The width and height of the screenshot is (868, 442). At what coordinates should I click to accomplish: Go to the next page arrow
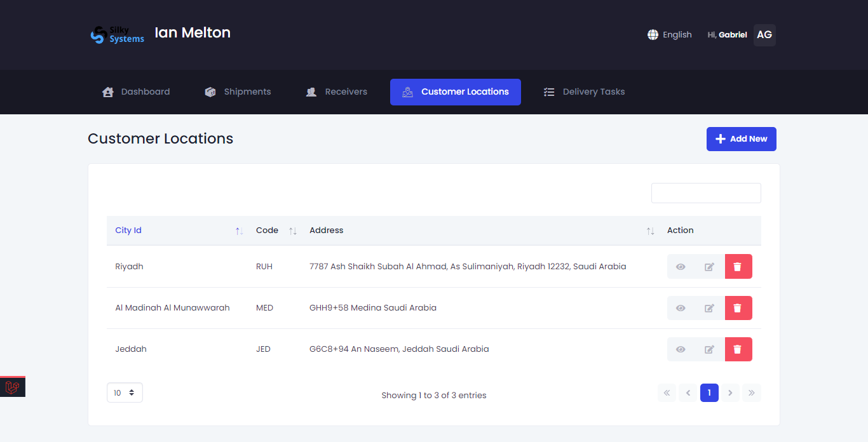730,393
